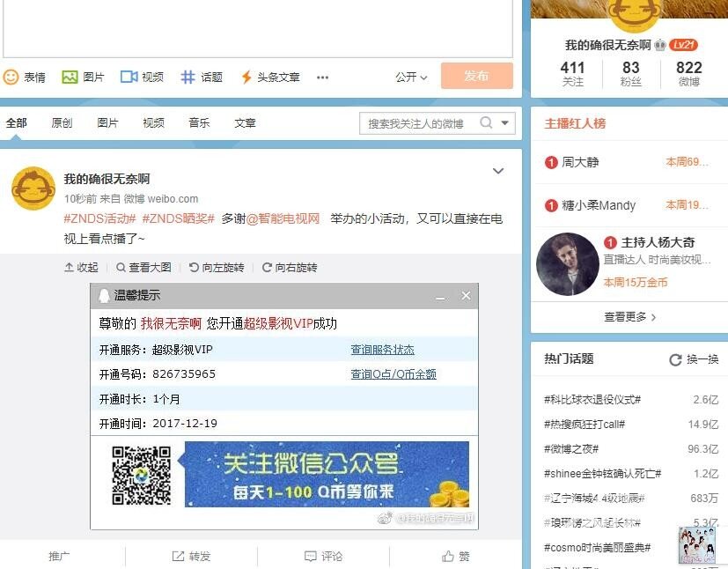Open the @智能电视网 mention link

(x=283, y=218)
